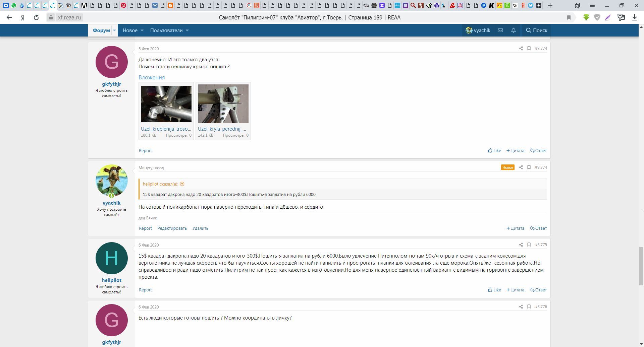Image resolution: width=644 pixels, height=347 pixels.
Task: Open forum notifications bell icon
Action: click(513, 30)
